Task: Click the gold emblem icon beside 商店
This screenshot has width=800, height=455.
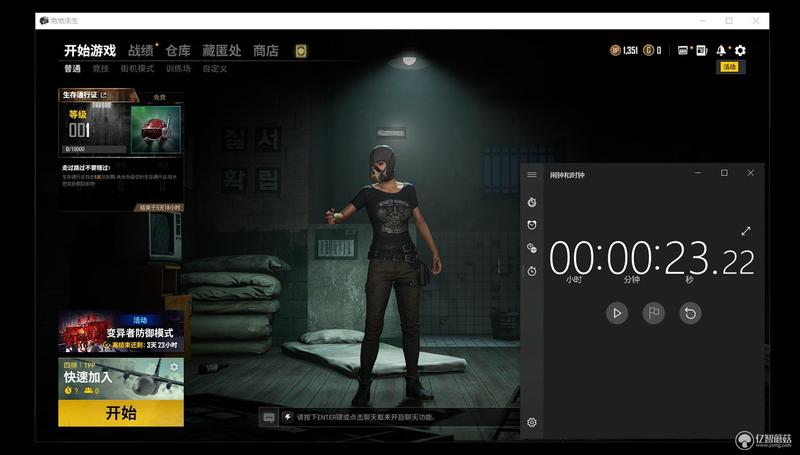Action: pos(301,50)
